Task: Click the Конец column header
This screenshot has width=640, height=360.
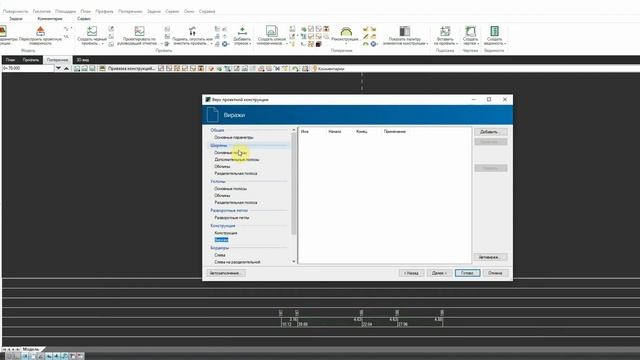Action: pos(362,131)
